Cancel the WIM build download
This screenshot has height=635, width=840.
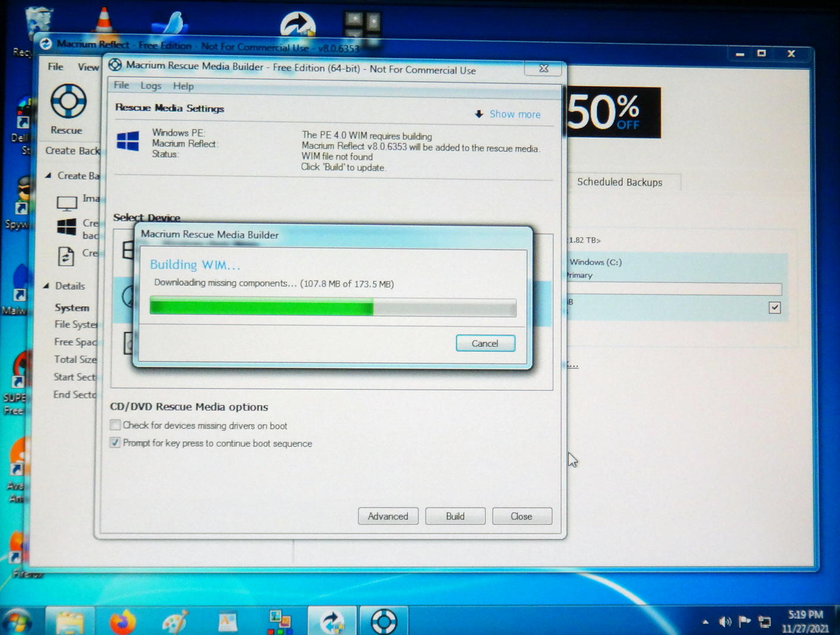(485, 344)
